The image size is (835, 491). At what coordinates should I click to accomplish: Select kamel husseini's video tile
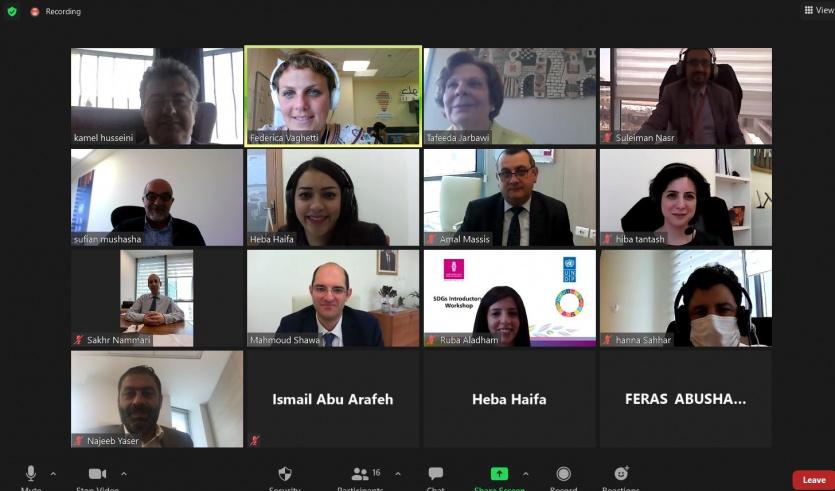point(157,96)
